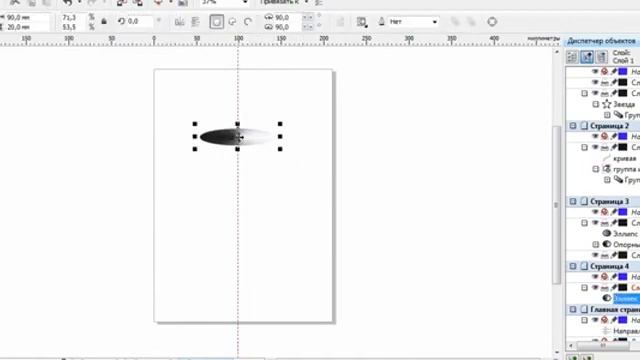Click top-left selection handle of ellipse
This screenshot has width=640, height=360.
pos(195,124)
